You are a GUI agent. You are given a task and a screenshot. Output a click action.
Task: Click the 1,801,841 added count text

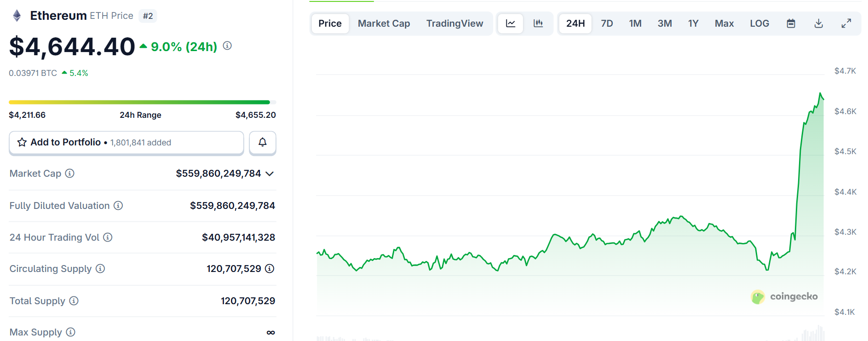coord(141,143)
